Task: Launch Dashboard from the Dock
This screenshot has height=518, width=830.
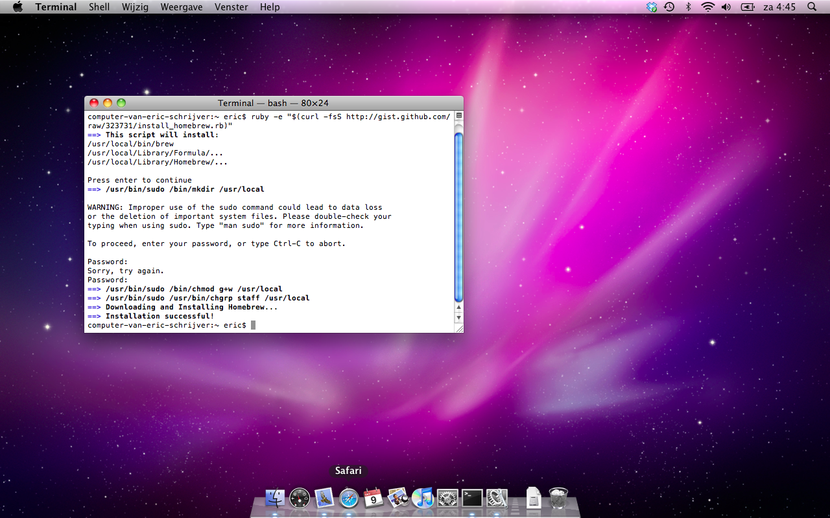Action: (x=300, y=498)
